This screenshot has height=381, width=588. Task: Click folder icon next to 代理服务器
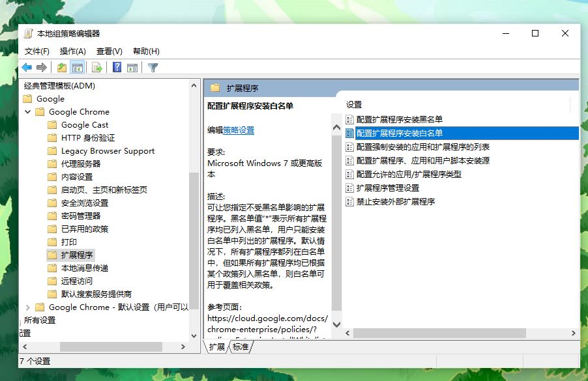point(52,163)
